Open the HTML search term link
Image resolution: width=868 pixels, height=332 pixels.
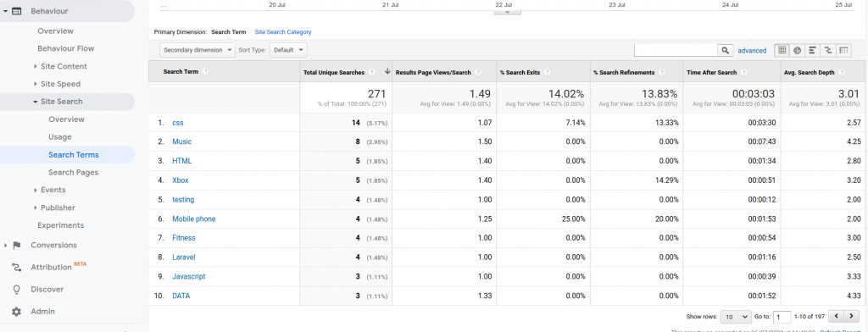(181, 161)
